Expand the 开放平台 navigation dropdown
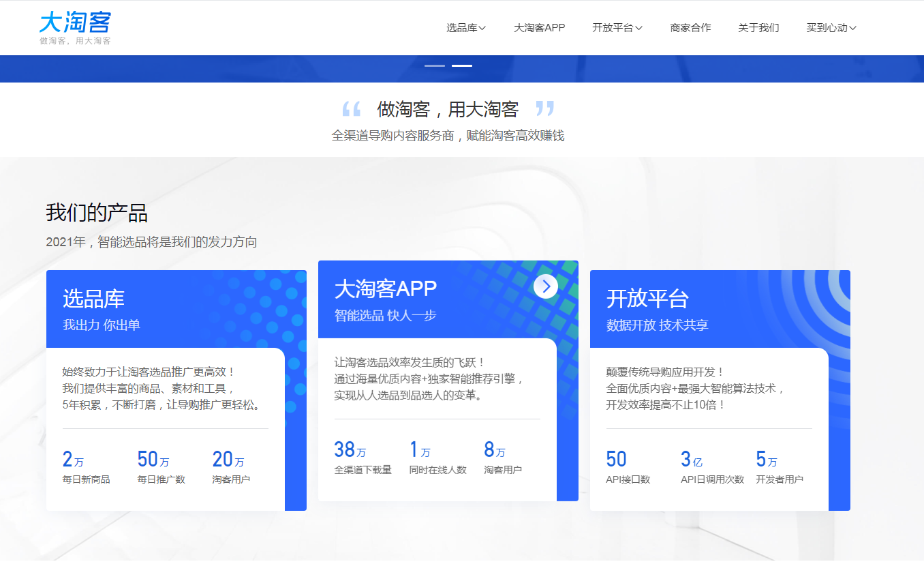The width and height of the screenshot is (924, 564). pyautogui.click(x=617, y=28)
